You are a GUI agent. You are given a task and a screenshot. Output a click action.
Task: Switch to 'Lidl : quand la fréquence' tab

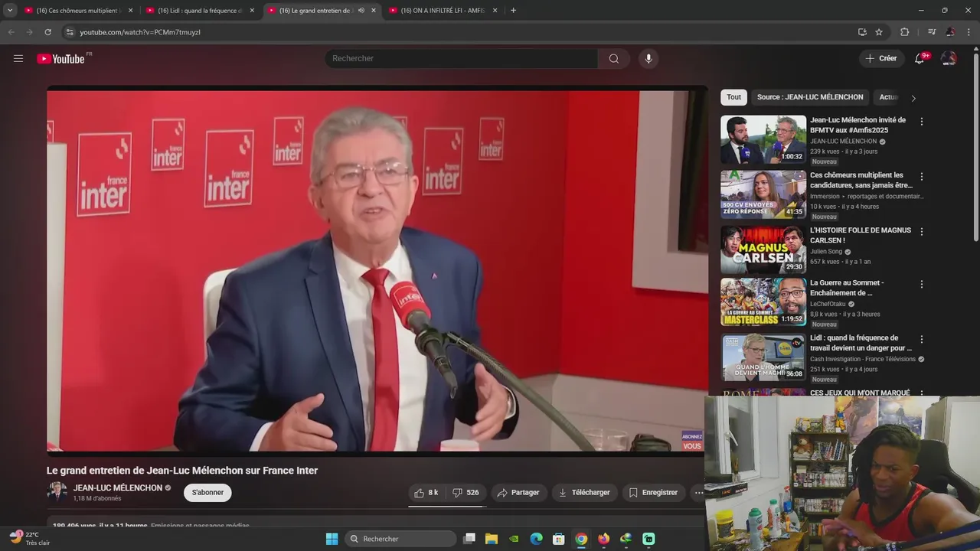coord(200,11)
